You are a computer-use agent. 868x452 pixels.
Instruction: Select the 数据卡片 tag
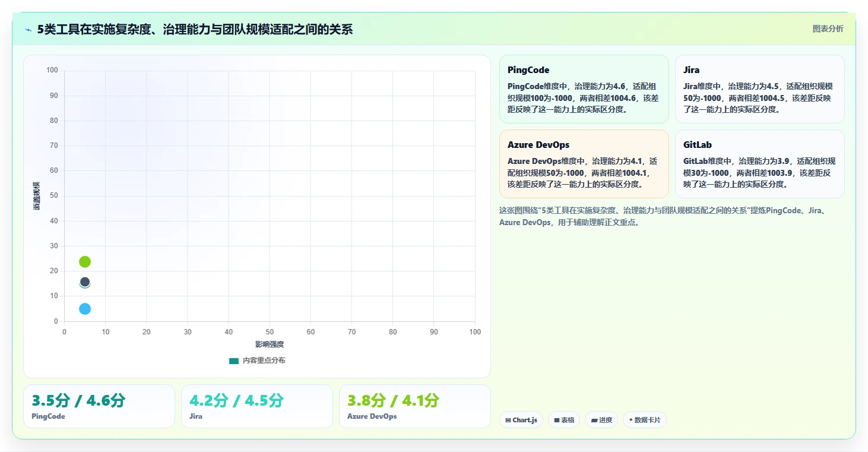[645, 420]
